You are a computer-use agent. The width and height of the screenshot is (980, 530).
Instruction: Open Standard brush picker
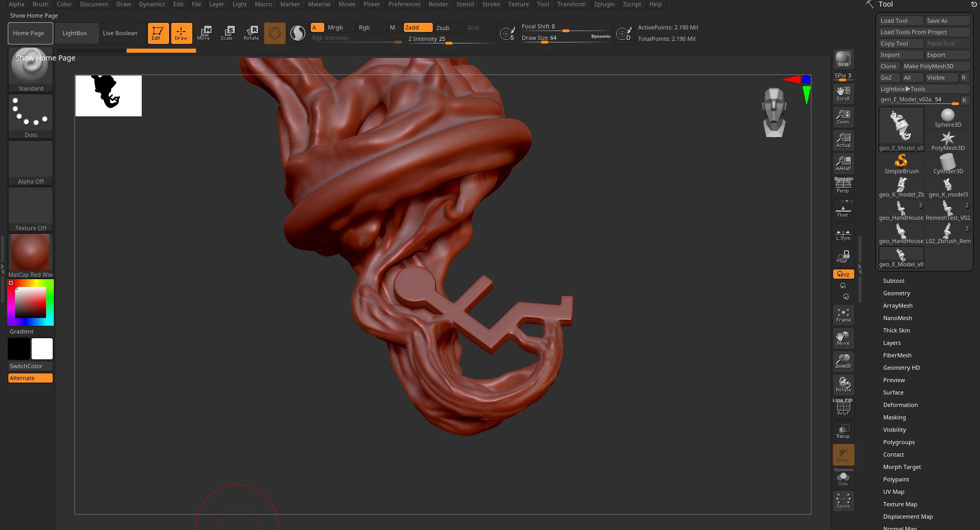point(31,70)
